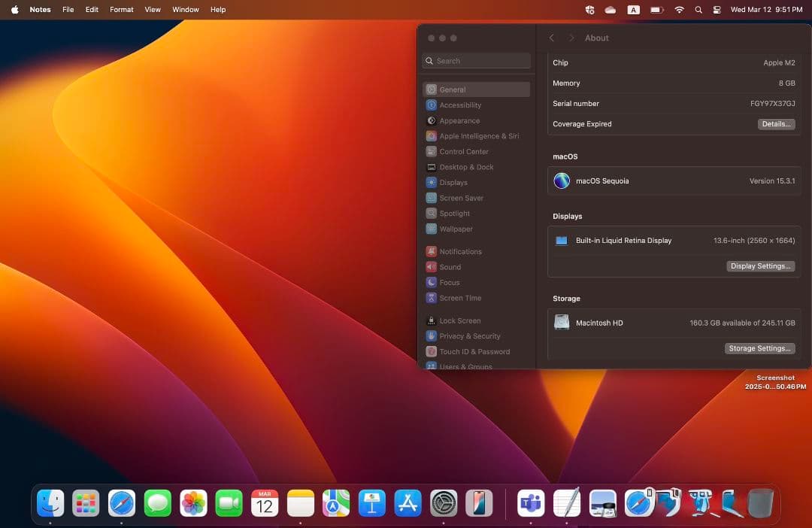Click the settings Search field
812x528 pixels.
[x=476, y=61]
